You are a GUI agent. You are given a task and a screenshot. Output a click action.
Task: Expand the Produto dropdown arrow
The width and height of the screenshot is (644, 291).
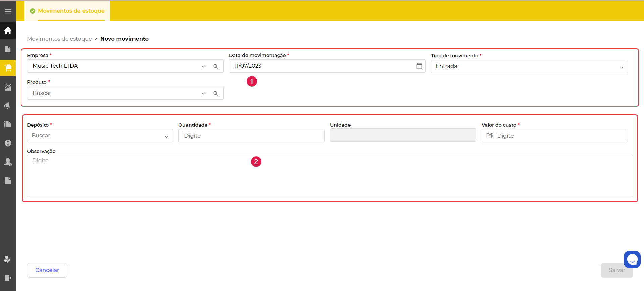203,93
